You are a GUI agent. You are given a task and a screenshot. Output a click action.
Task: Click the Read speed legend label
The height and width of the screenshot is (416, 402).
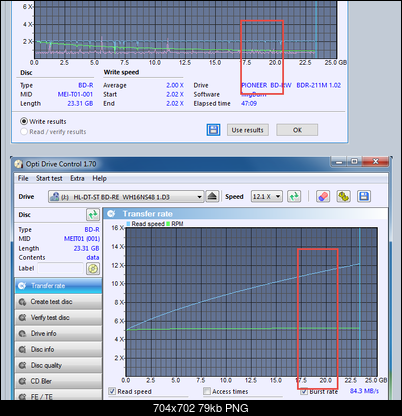click(148, 224)
